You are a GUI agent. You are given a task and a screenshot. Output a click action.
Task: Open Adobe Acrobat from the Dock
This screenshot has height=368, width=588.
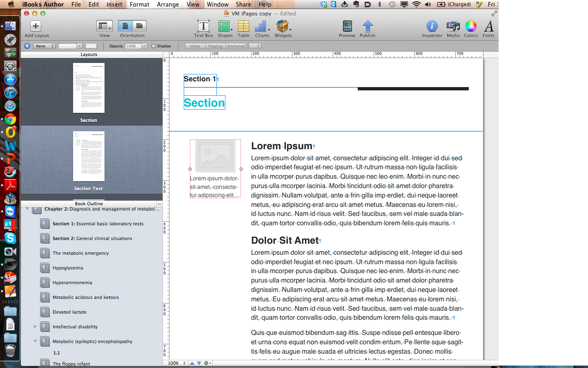[10, 185]
